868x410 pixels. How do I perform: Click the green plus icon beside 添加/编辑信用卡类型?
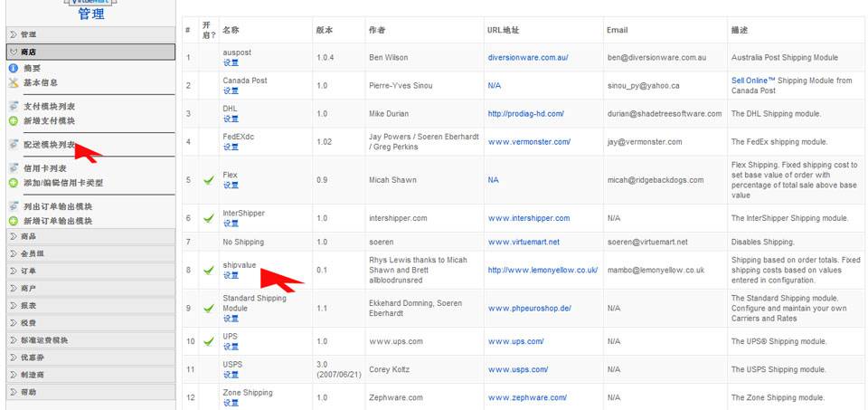(x=14, y=182)
